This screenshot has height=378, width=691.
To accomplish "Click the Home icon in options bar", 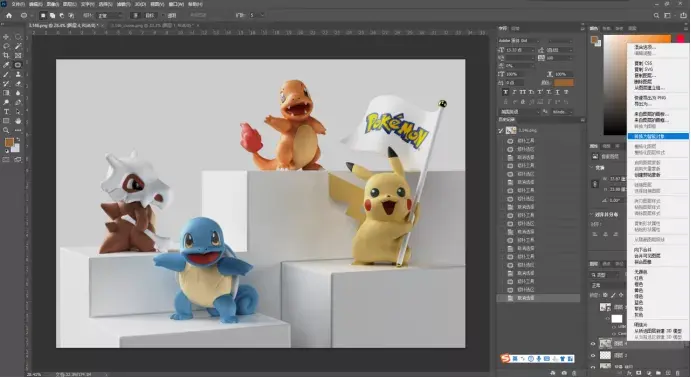I will pyautogui.click(x=9, y=15).
